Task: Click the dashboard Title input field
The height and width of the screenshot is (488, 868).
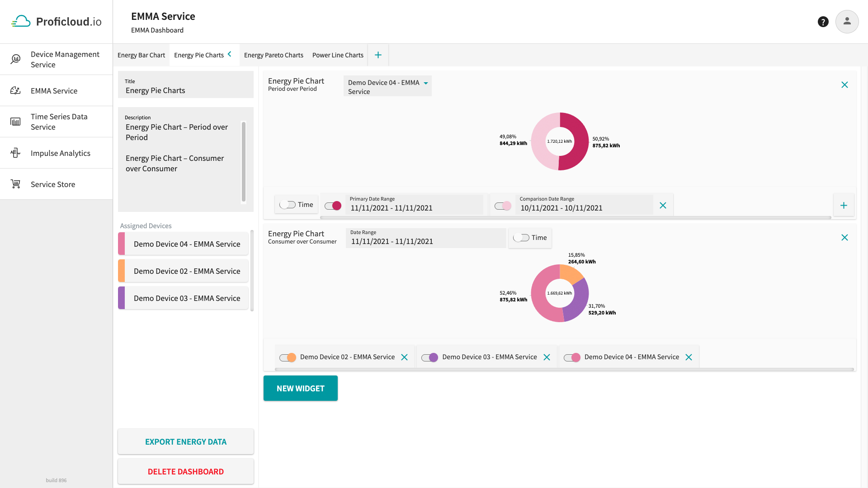Action: [x=185, y=85]
